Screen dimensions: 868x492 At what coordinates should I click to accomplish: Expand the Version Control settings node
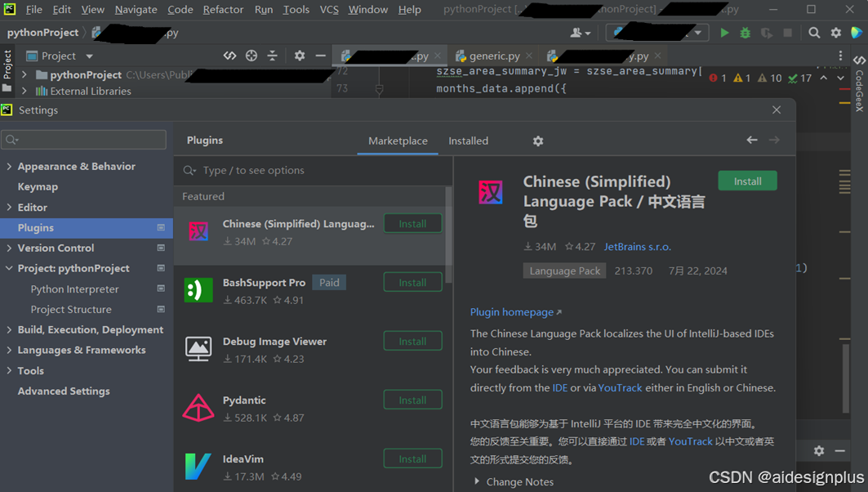(9, 248)
